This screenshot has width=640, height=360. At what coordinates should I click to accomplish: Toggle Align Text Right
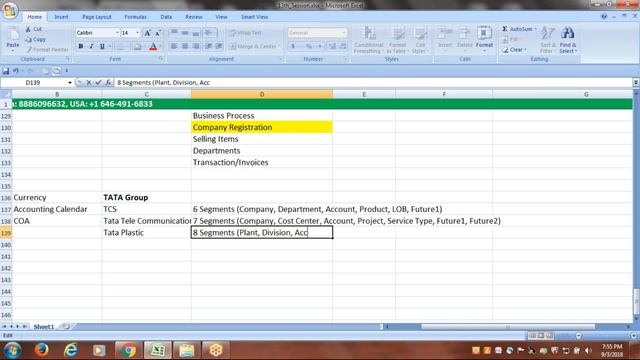tap(196, 47)
